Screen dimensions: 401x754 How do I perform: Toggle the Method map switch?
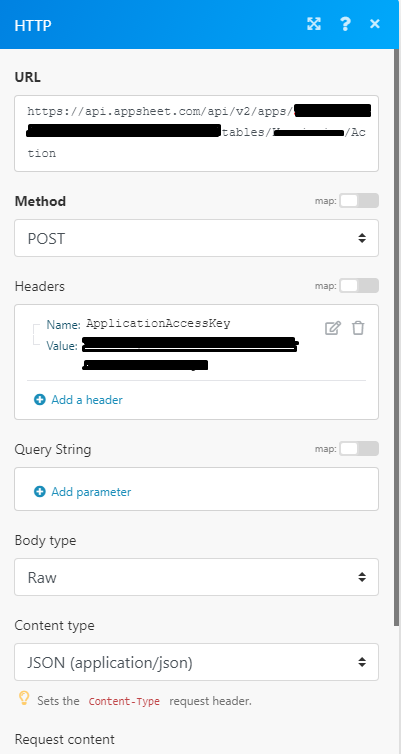click(359, 201)
